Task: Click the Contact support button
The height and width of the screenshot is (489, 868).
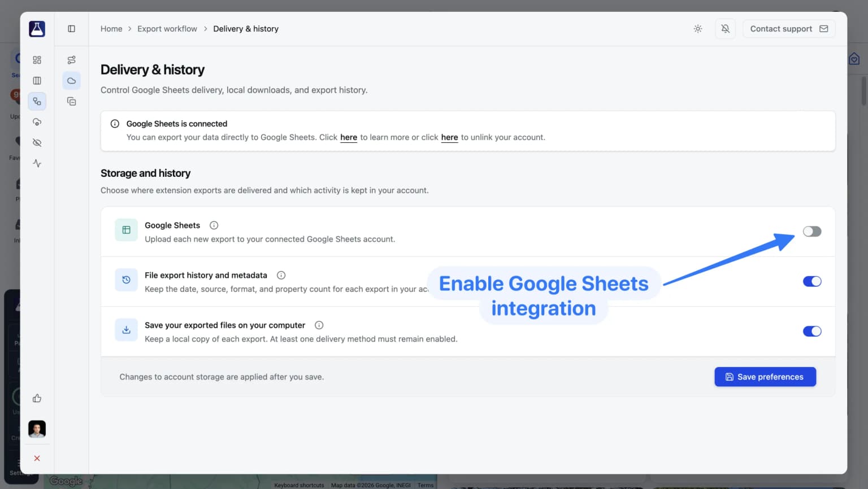Action: pyautogui.click(x=789, y=29)
